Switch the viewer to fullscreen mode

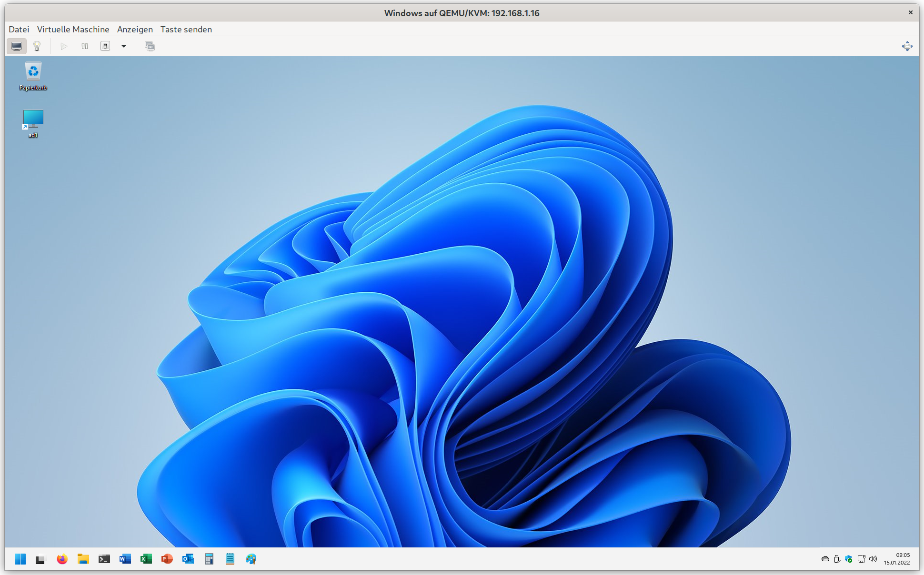(x=907, y=46)
